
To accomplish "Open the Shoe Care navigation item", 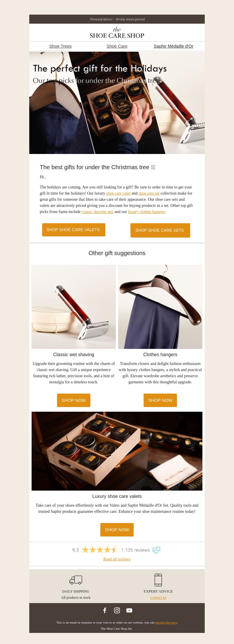I will pyautogui.click(x=117, y=46).
